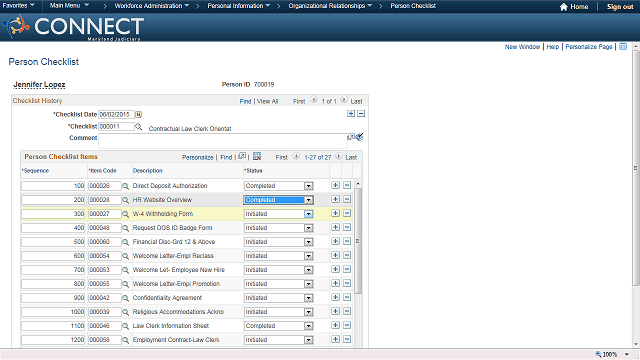Open Status dropdown for W-4 Withholding Form
The image size is (640, 360).
[309, 214]
